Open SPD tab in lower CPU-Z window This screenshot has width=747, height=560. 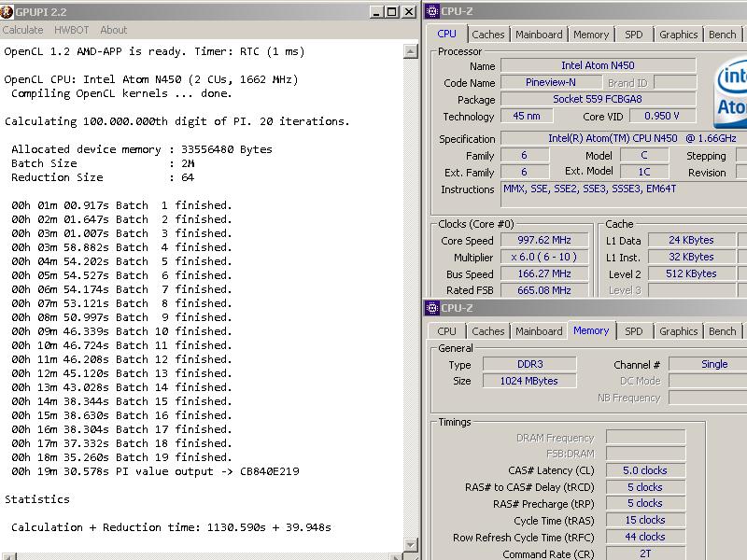pos(634,331)
